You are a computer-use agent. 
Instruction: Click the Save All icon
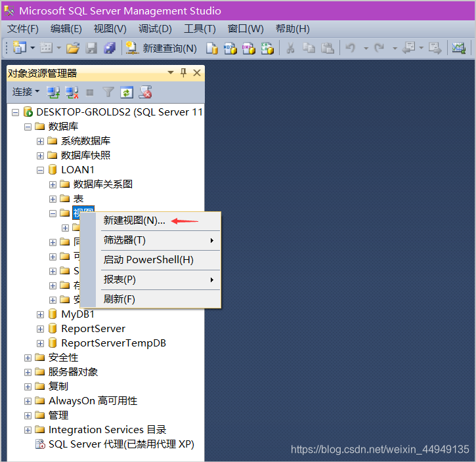click(x=109, y=48)
